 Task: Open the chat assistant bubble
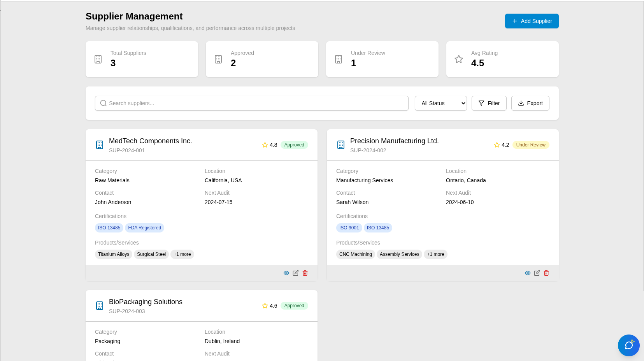pos(628,345)
